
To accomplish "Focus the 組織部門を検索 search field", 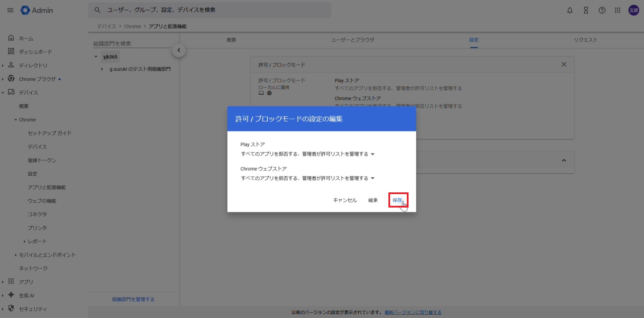I will pyautogui.click(x=131, y=44).
